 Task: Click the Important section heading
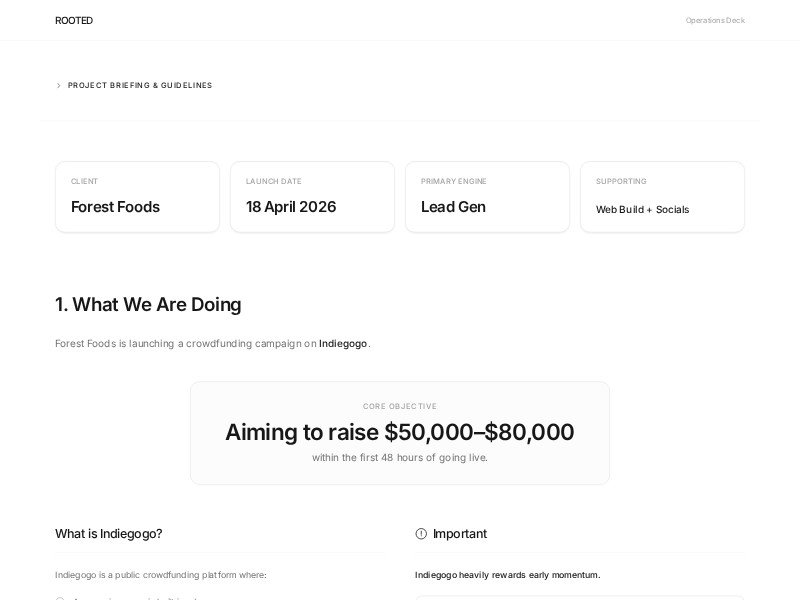[460, 533]
